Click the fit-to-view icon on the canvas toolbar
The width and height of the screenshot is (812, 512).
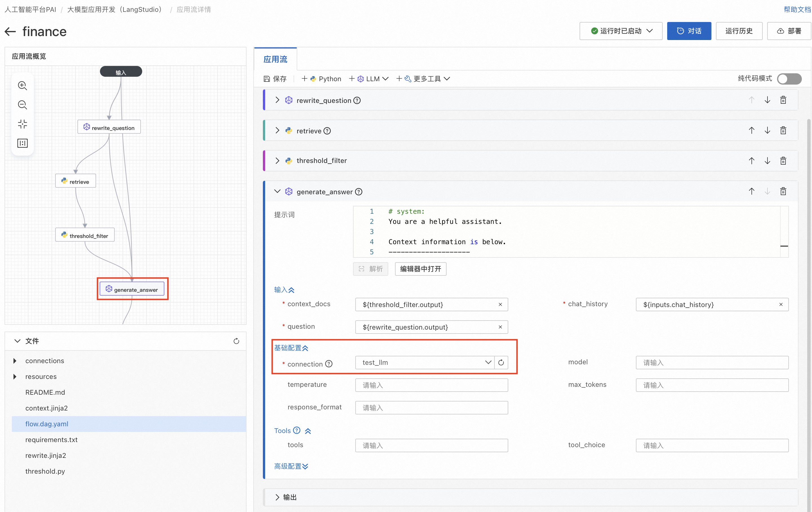(22, 124)
